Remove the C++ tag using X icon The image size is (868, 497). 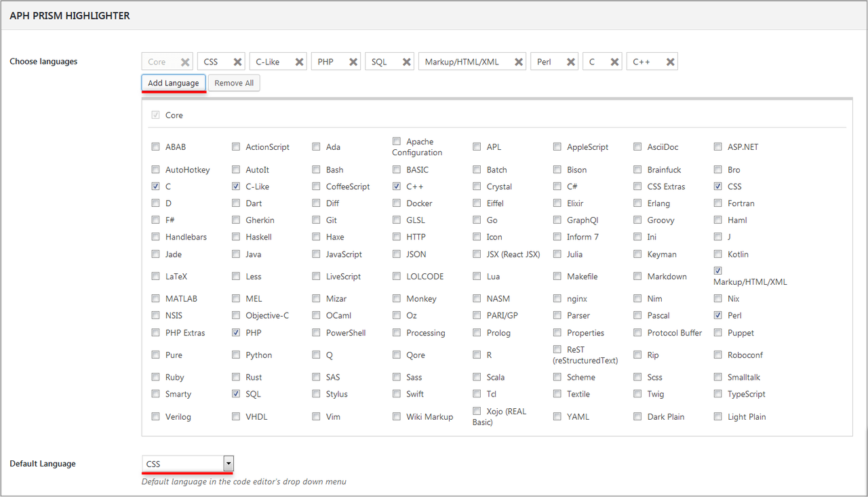pyautogui.click(x=670, y=62)
